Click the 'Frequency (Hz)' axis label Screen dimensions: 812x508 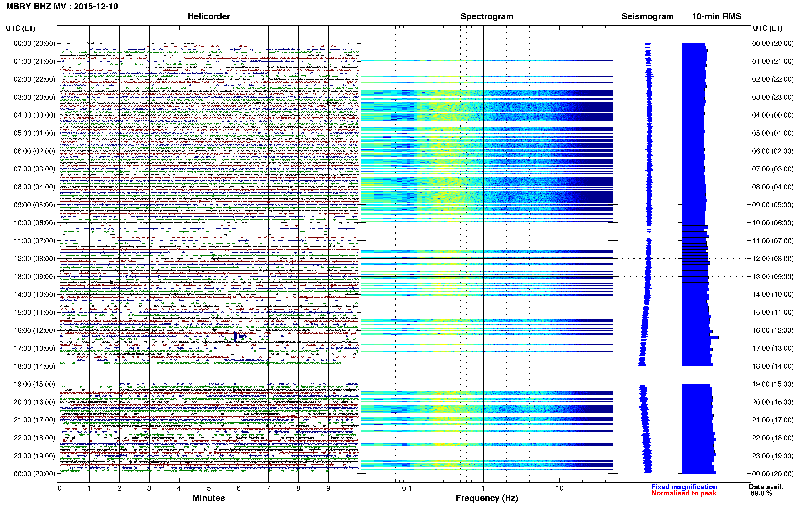coord(487,498)
